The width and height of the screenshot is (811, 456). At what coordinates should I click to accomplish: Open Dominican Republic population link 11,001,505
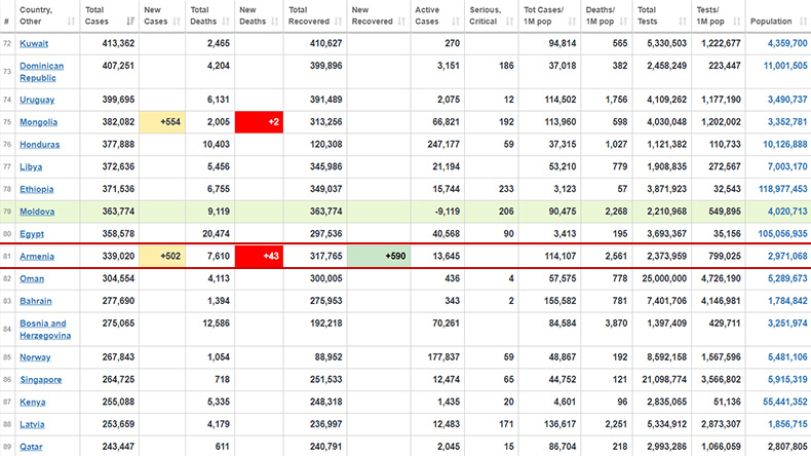(785, 66)
